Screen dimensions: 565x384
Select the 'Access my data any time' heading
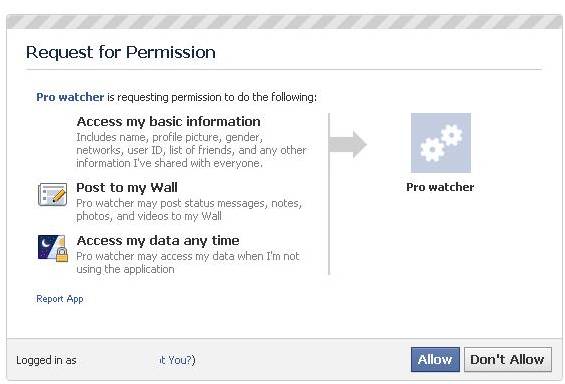click(x=158, y=240)
